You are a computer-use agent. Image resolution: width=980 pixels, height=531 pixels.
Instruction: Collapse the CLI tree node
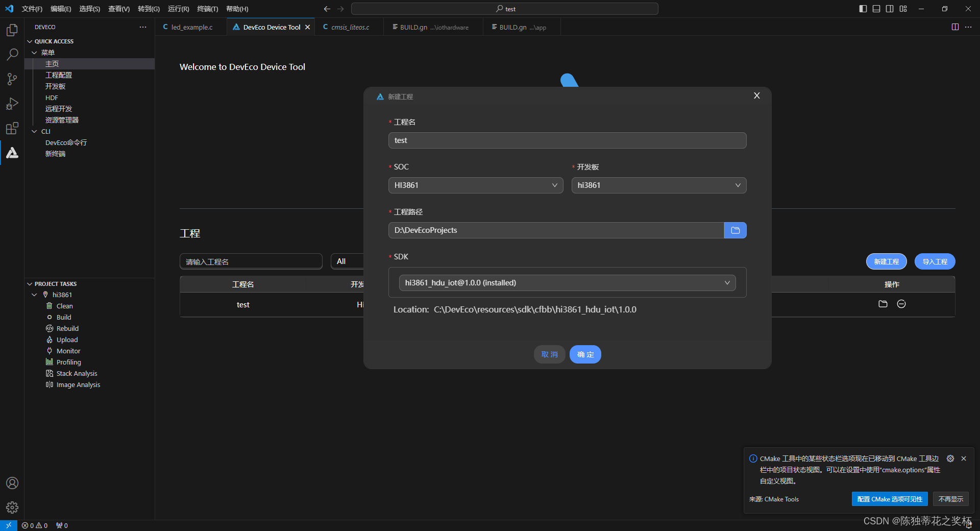[34, 131]
